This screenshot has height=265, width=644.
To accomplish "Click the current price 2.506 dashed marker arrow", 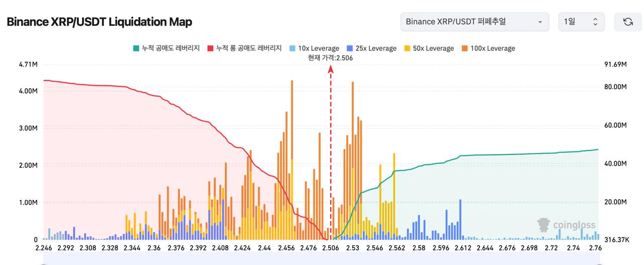I will 331,71.
